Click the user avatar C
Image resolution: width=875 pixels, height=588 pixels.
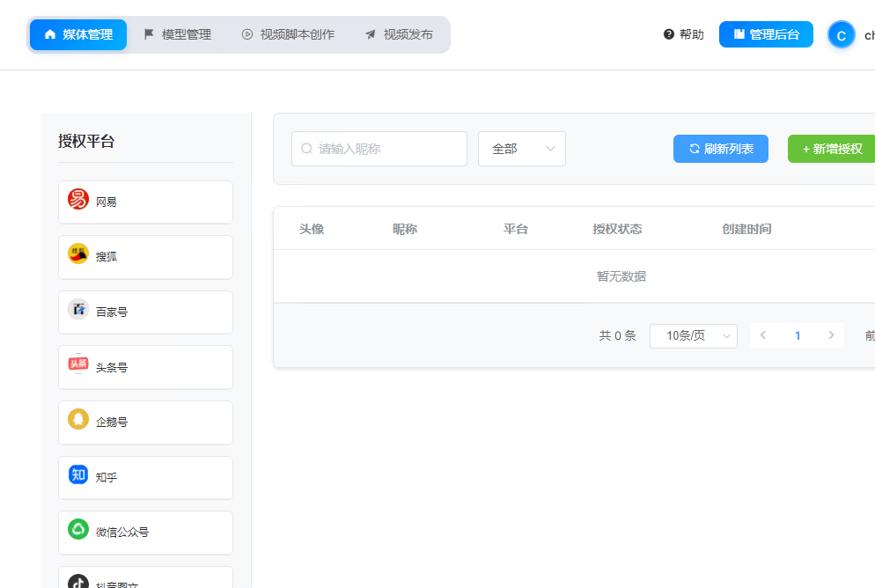pos(841,35)
